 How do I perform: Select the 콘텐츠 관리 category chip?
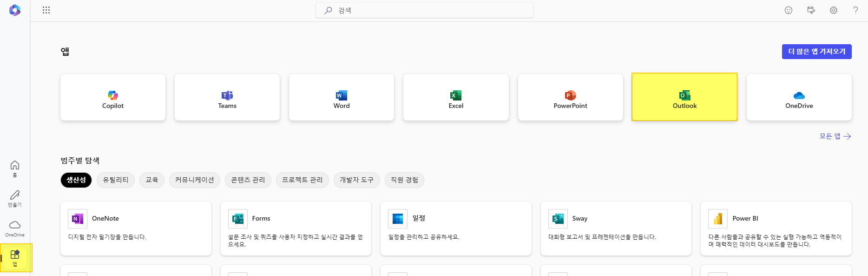pos(248,180)
